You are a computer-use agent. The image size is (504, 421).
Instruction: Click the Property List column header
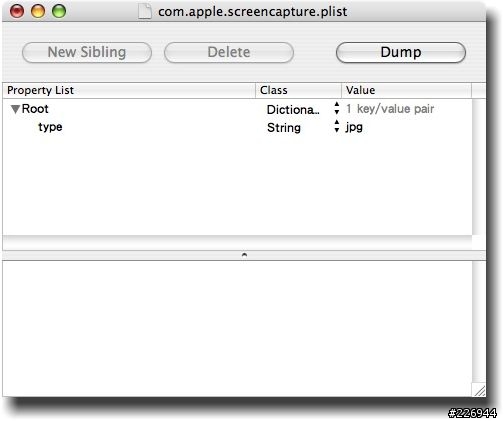(129, 90)
